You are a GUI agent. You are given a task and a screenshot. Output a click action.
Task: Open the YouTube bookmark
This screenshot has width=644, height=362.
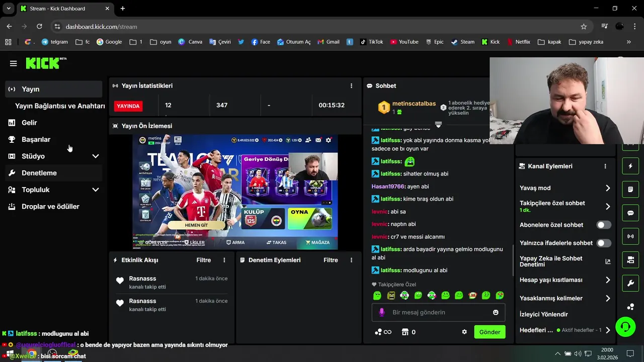coord(404,42)
